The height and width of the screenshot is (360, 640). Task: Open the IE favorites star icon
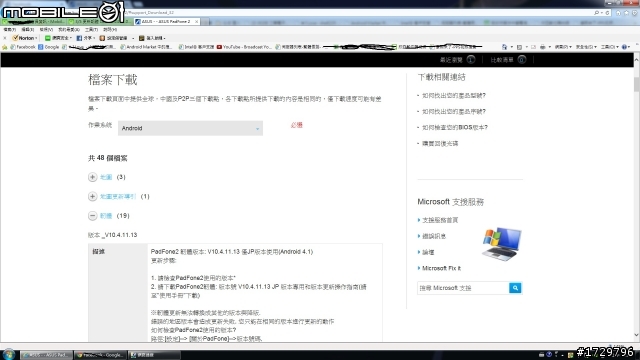tap(627, 13)
